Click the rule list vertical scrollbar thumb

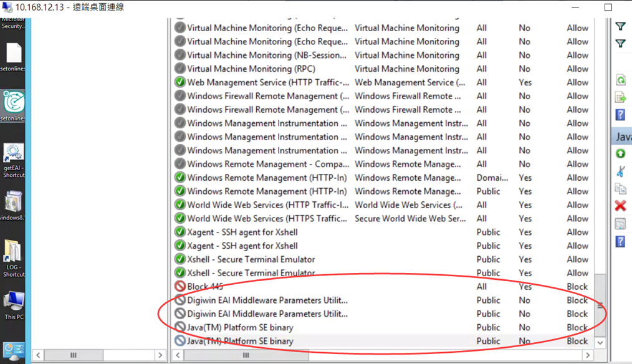coord(600,304)
